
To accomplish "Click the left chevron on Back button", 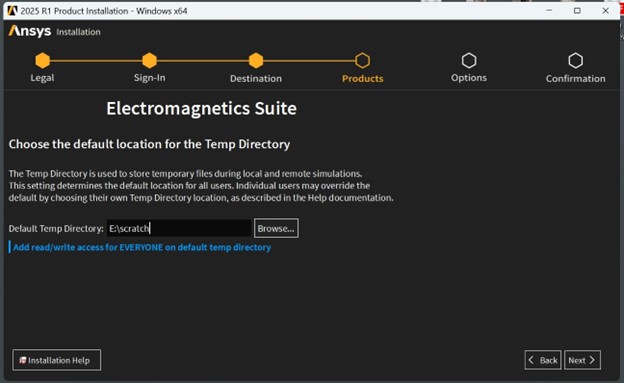I will pos(531,360).
